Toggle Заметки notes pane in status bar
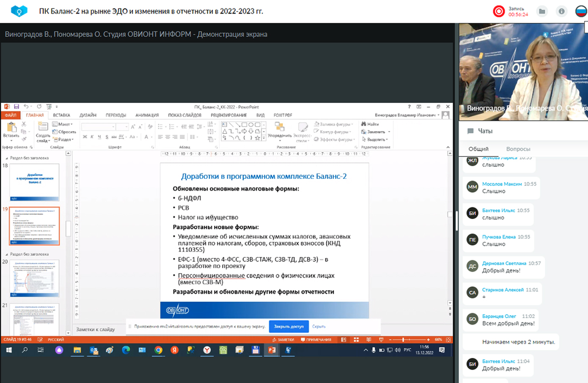 [x=283, y=339]
